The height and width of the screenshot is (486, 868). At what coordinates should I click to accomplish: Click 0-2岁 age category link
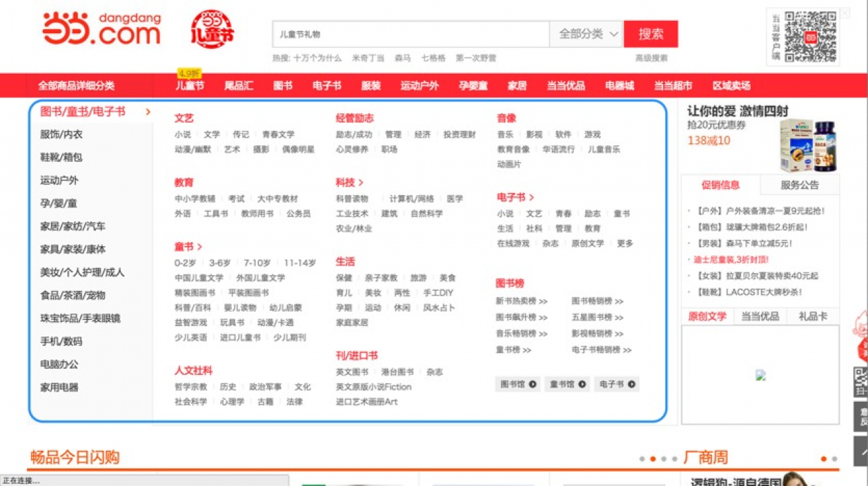point(185,263)
